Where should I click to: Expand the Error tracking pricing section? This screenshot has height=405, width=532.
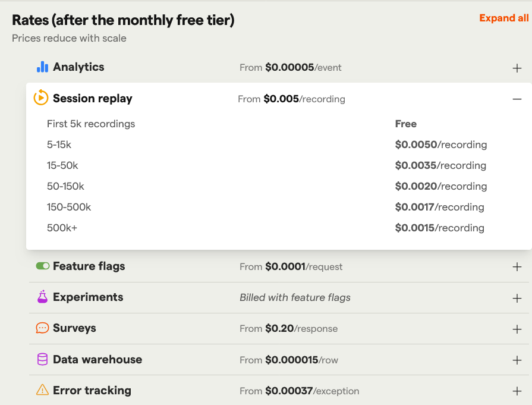pos(517,391)
